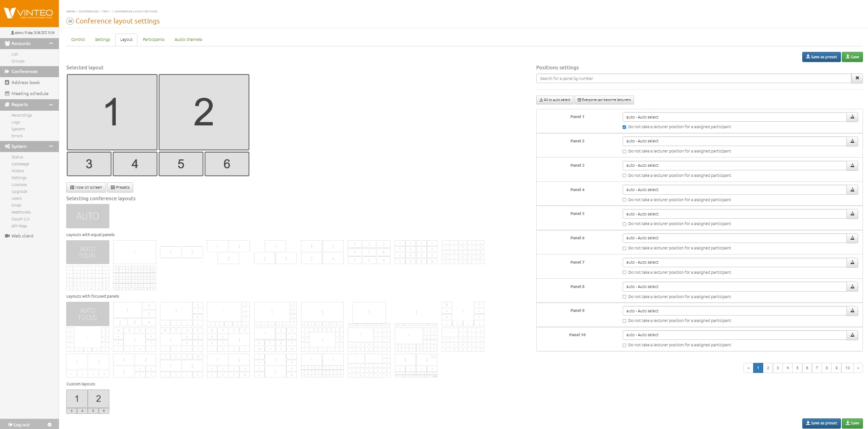Select the AUTO EQUAL layout thumbnail

click(88, 252)
